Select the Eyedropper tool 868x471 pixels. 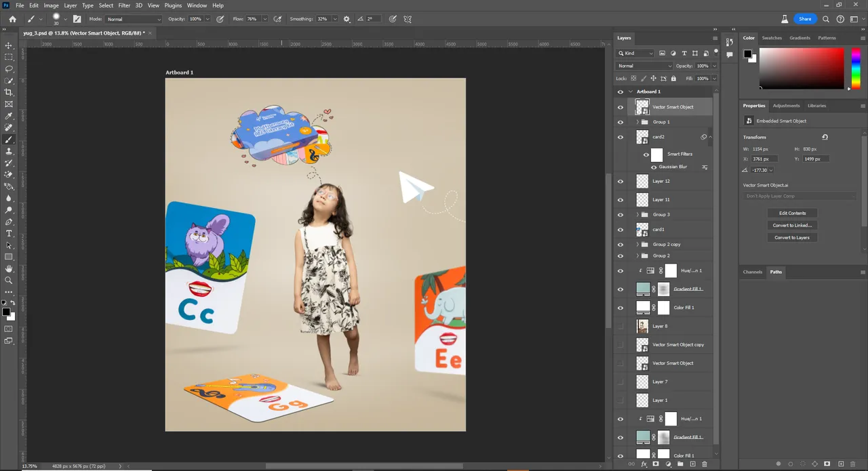pyautogui.click(x=9, y=116)
